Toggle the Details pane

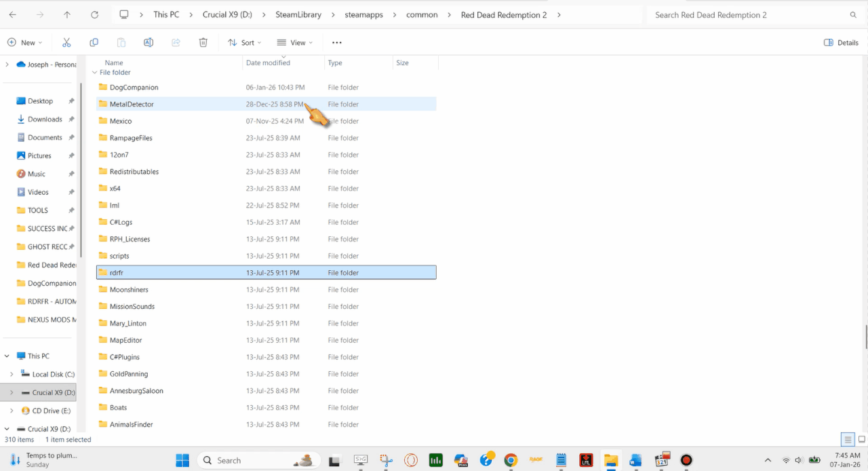point(841,42)
